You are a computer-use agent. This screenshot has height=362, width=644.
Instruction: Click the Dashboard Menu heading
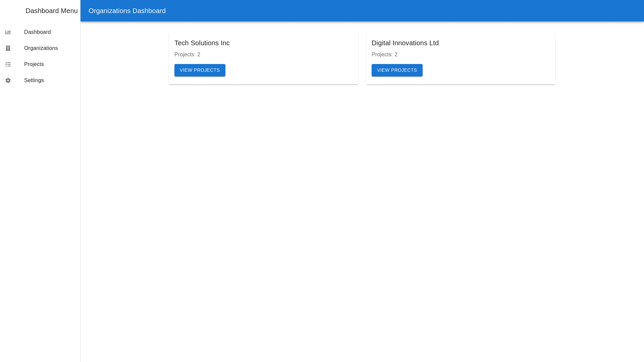51,11
